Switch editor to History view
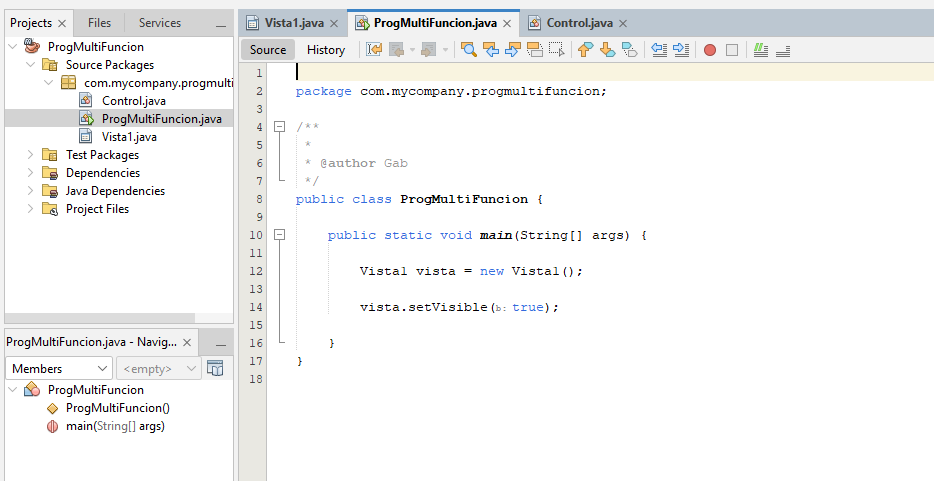The height and width of the screenshot is (481, 934). coord(326,50)
